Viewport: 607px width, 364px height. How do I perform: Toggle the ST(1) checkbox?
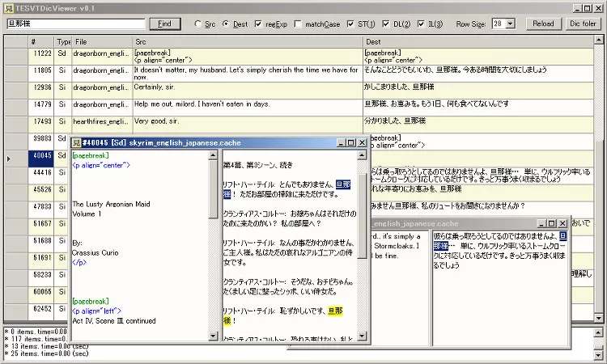(350, 24)
